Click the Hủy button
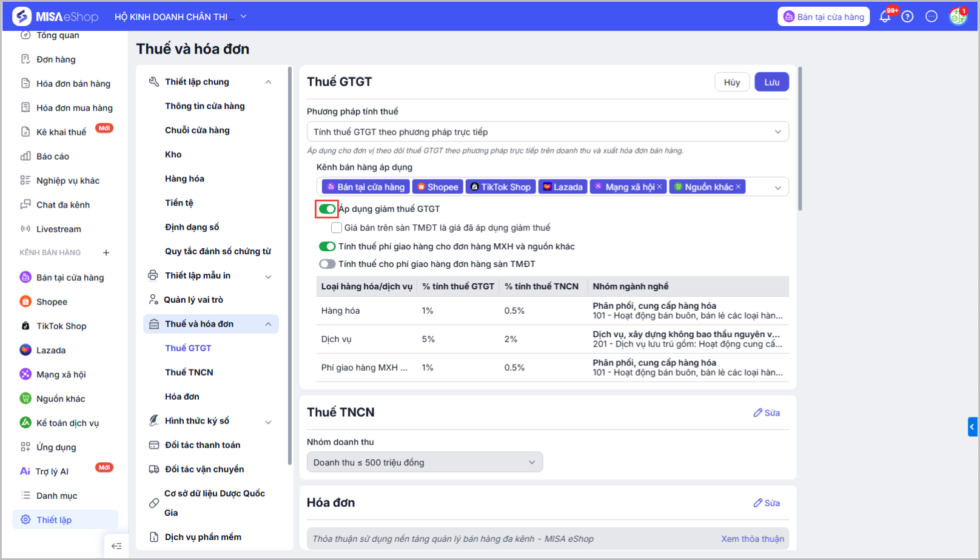The width and height of the screenshot is (980, 560). point(732,82)
